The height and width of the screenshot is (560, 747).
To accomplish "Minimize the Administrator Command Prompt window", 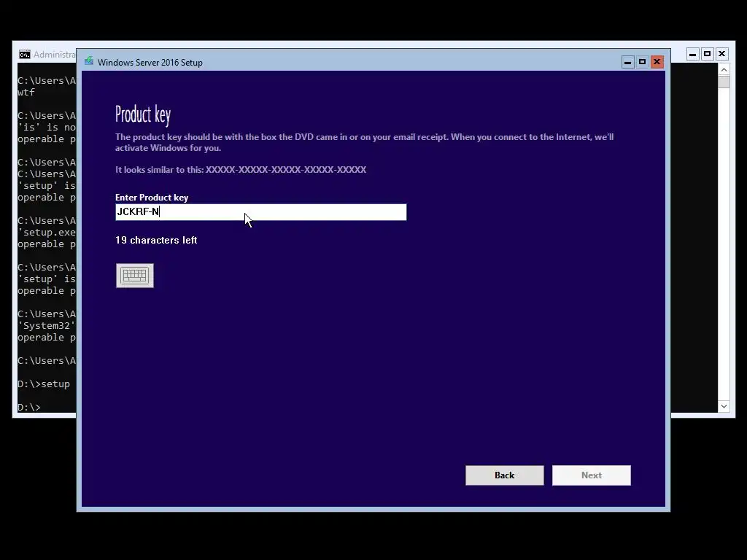I will [693, 54].
